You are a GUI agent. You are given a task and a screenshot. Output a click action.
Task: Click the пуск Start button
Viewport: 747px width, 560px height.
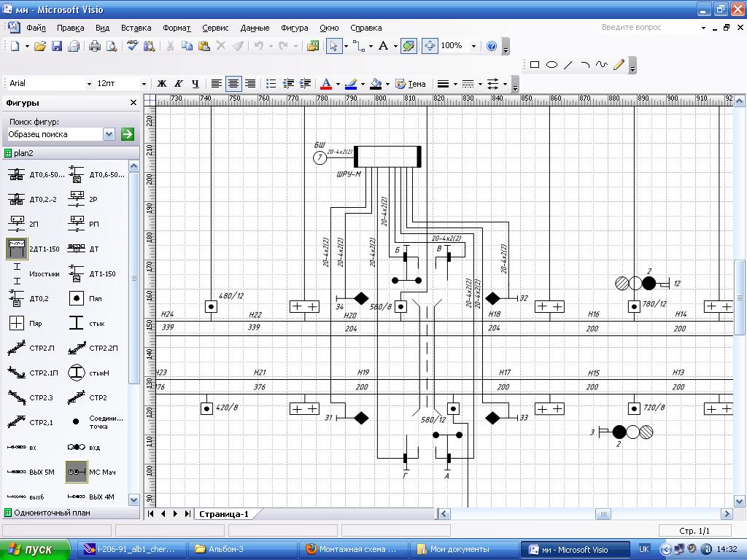coord(35,549)
